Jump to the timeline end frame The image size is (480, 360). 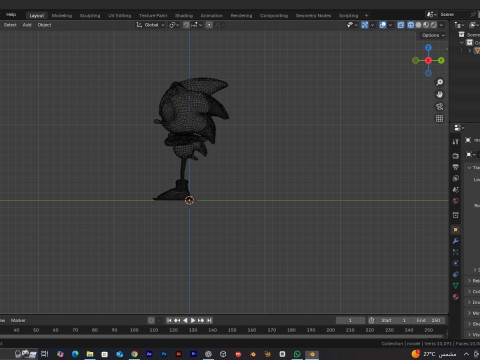[209, 320]
